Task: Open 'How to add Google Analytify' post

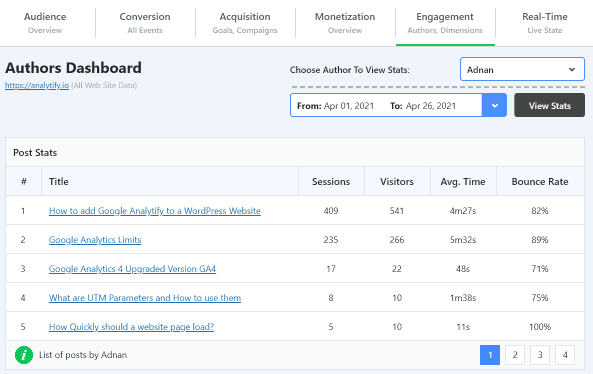Action: (x=155, y=211)
